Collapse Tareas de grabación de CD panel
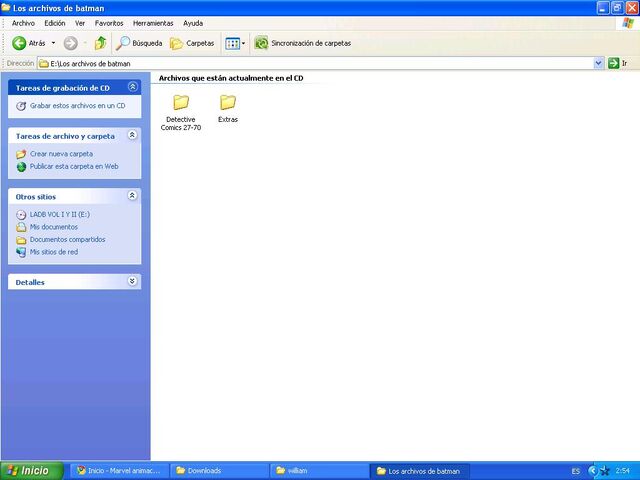Viewport: 640px width, 480px height. [x=133, y=87]
